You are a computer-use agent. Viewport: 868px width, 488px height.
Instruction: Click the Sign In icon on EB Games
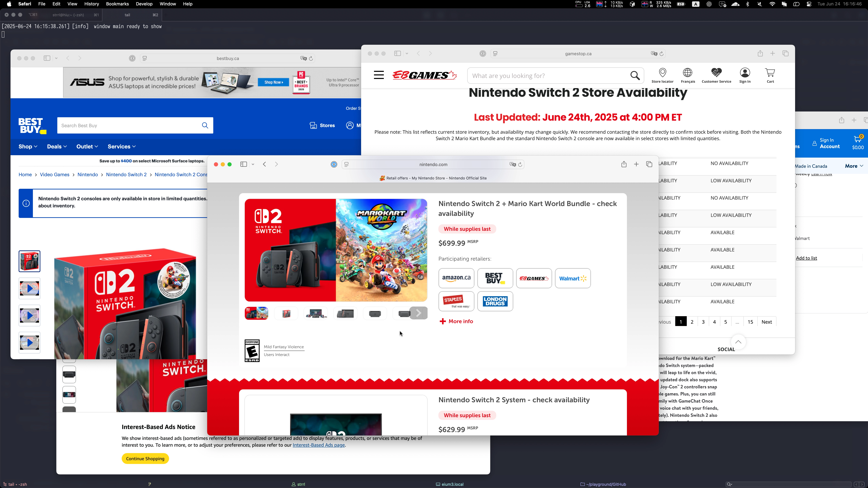pyautogui.click(x=745, y=75)
